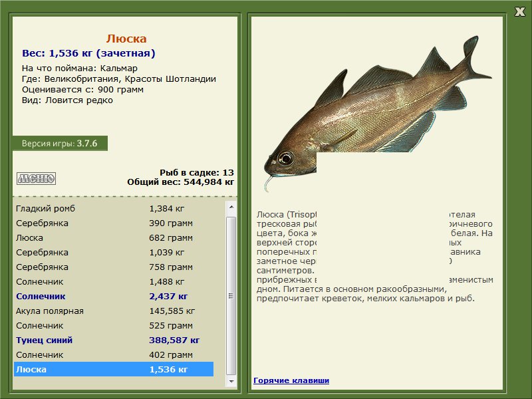This screenshot has height=399, width=532.
Task: Click Рыб в садке: 13 text
Action: [197, 173]
